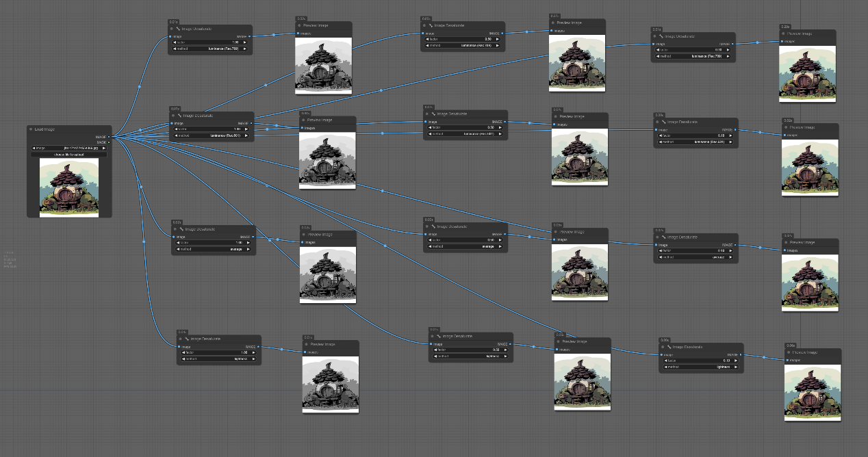The height and width of the screenshot is (457, 868).
Task: Increase factor on the top Rec.709 0.50 node
Action: (x=498, y=39)
